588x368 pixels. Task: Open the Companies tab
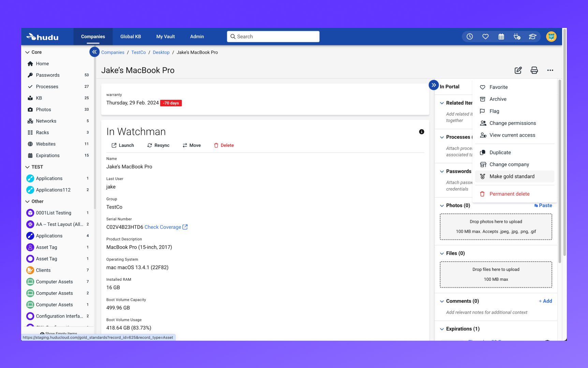(93, 36)
